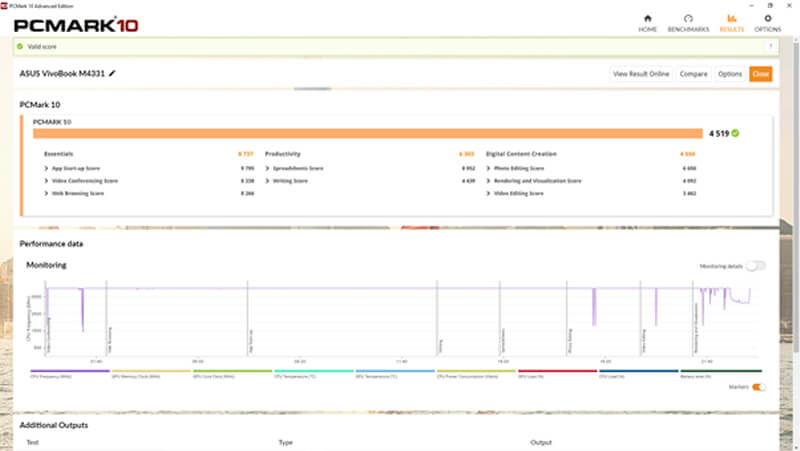
Task: Click the Digital Content Creation heading
Action: 521,154
